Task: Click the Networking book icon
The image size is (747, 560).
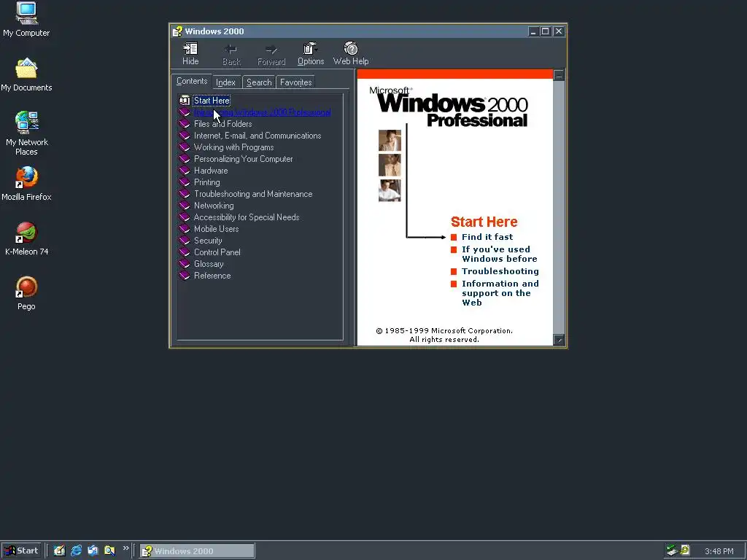Action: 185,206
